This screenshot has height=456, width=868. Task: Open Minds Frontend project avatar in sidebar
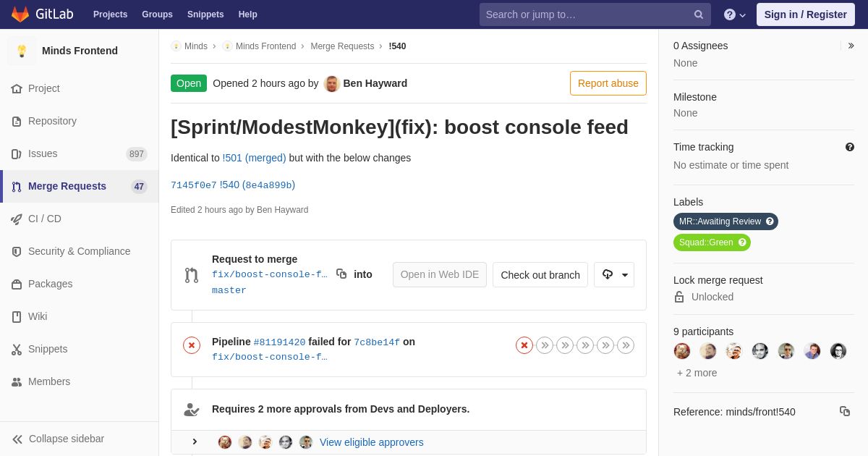(x=22, y=51)
